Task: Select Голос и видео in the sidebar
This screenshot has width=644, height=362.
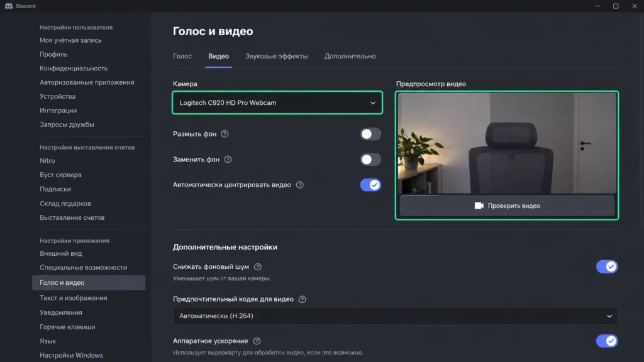Action: pyautogui.click(x=88, y=282)
